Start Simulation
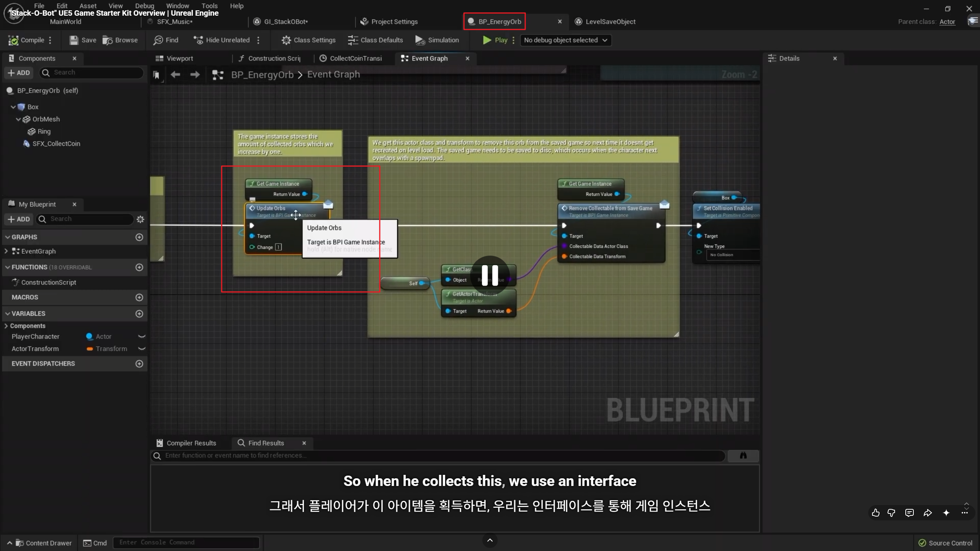The image size is (980, 551). (x=437, y=40)
